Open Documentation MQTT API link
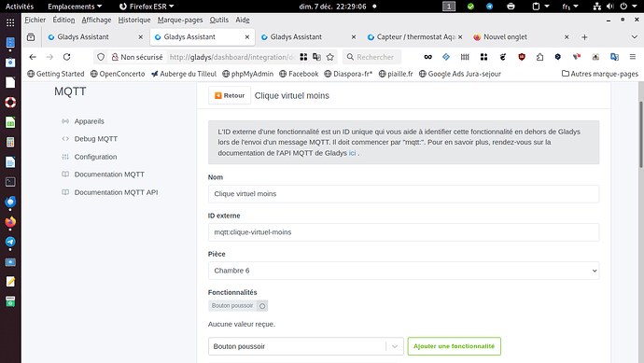The image size is (644, 363). click(116, 192)
